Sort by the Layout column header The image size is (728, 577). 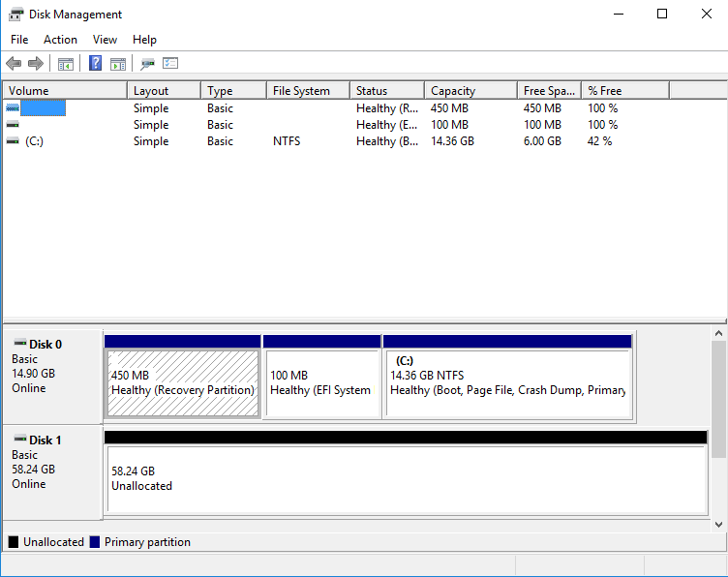(164, 90)
